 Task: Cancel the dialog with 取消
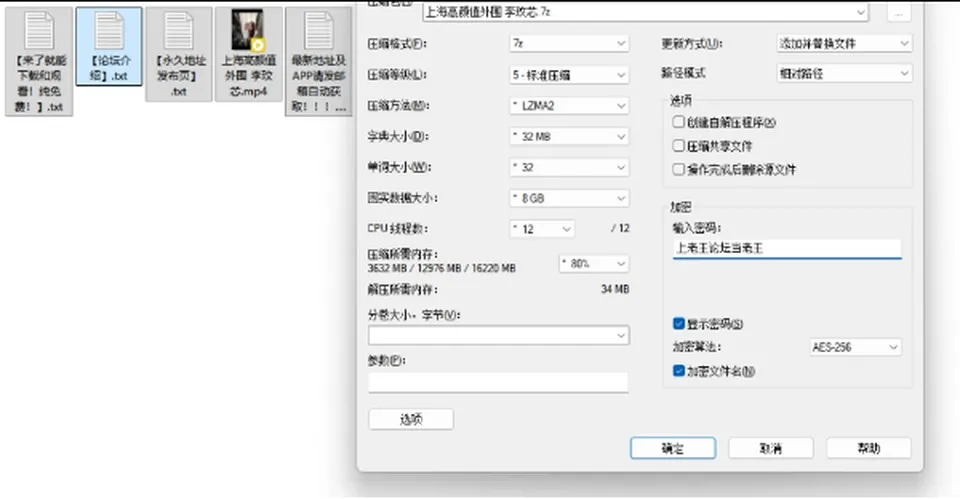coord(771,448)
